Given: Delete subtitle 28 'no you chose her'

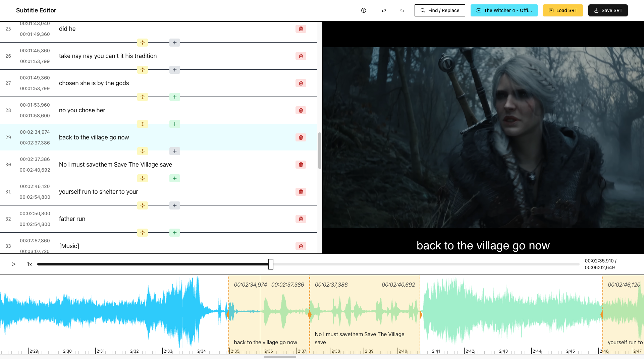Looking at the screenshot, I should click(301, 110).
